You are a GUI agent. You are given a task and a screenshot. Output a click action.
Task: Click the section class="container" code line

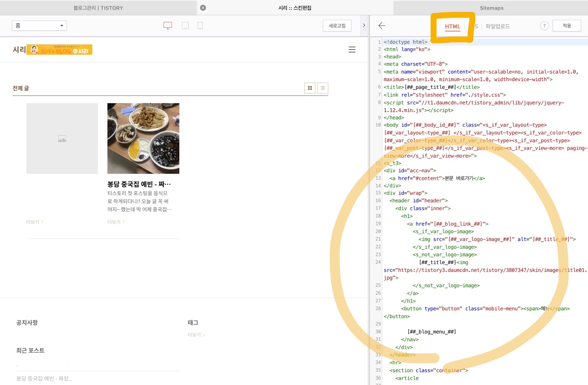tap(429, 370)
